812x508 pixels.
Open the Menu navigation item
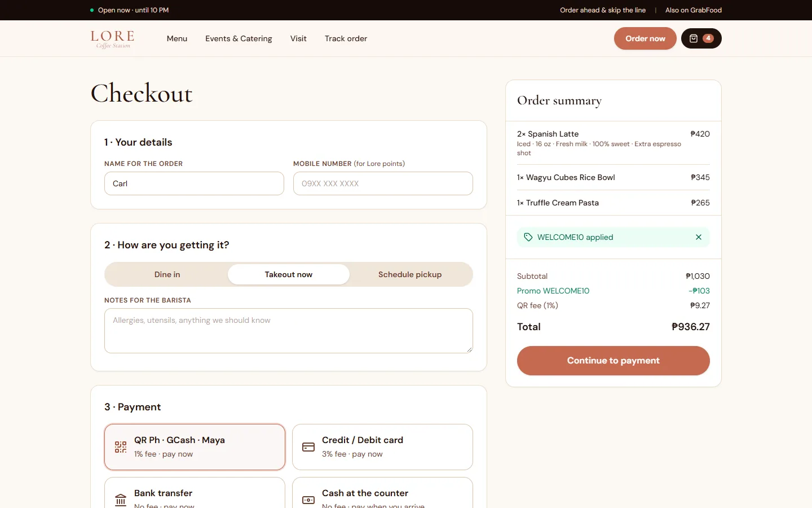pos(177,38)
